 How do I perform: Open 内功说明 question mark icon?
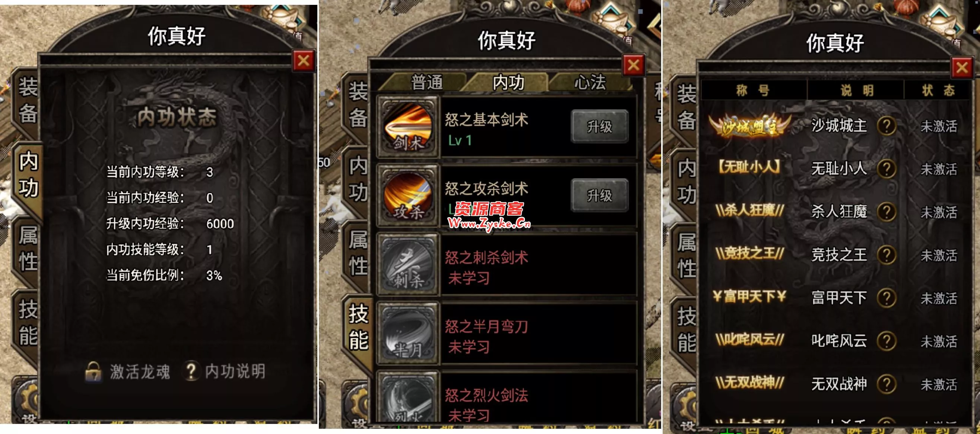191,371
